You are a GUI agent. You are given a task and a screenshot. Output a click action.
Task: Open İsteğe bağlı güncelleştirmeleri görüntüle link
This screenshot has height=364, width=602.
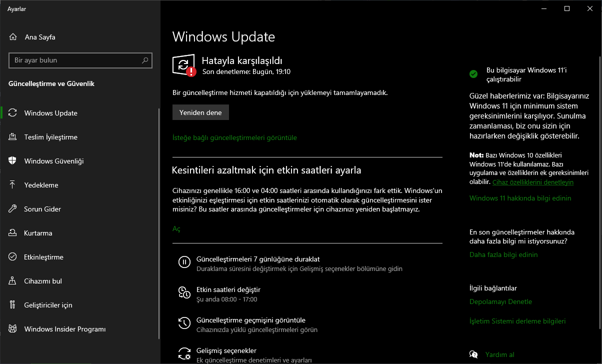(x=234, y=137)
